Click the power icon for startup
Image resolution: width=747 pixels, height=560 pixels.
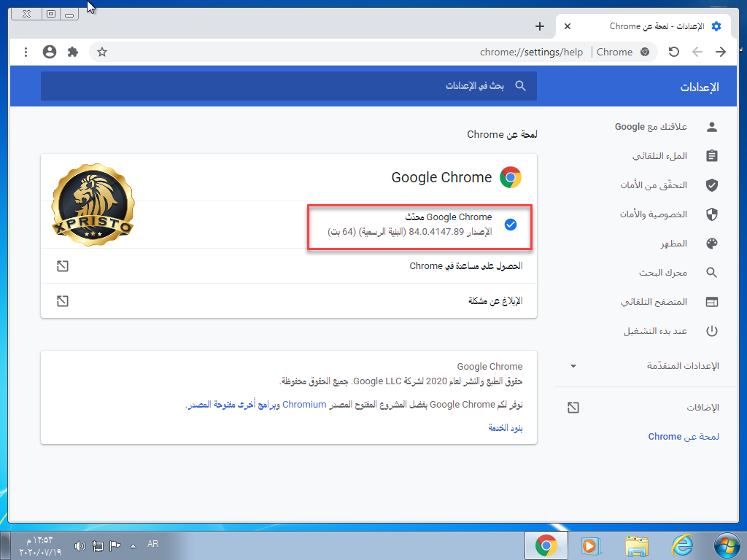(x=712, y=331)
